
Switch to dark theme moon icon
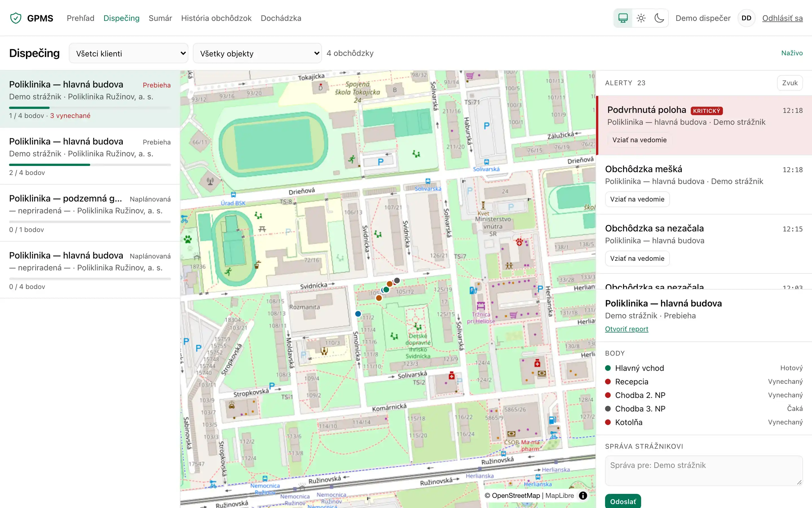tap(659, 18)
